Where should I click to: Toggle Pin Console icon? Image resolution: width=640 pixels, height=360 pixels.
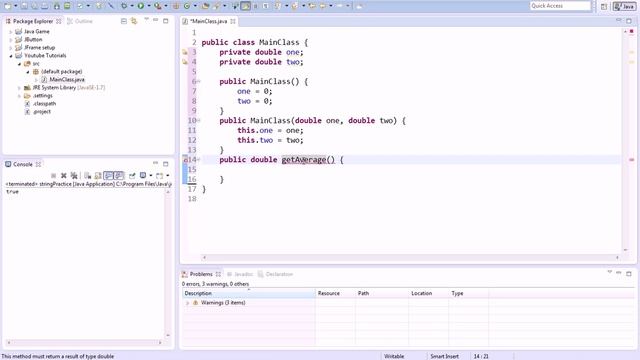pos(132,176)
